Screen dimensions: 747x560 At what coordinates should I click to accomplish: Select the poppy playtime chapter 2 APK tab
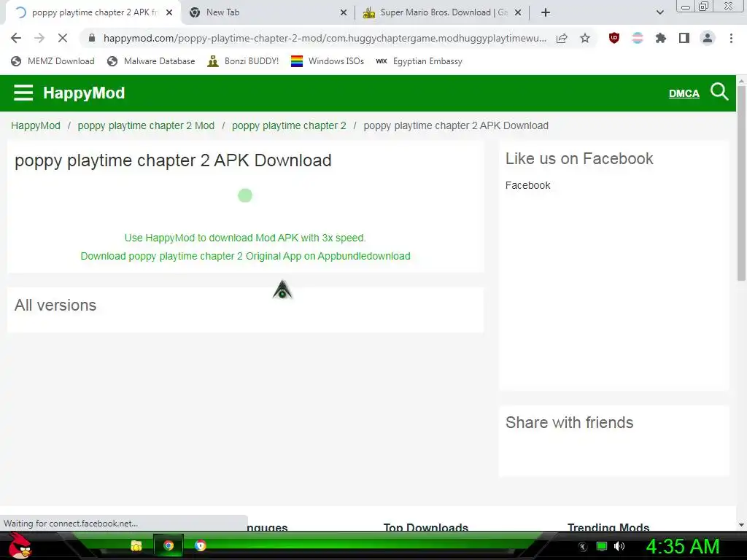(93, 12)
